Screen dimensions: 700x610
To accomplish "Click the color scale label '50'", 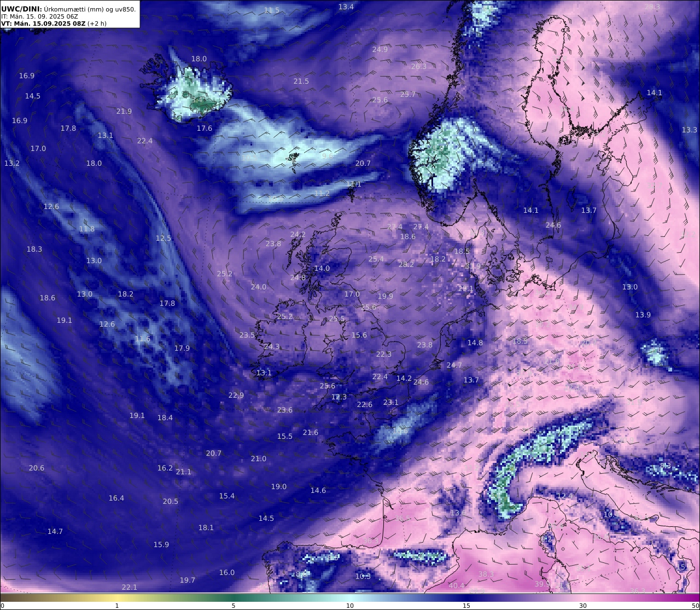I will 696,606.
